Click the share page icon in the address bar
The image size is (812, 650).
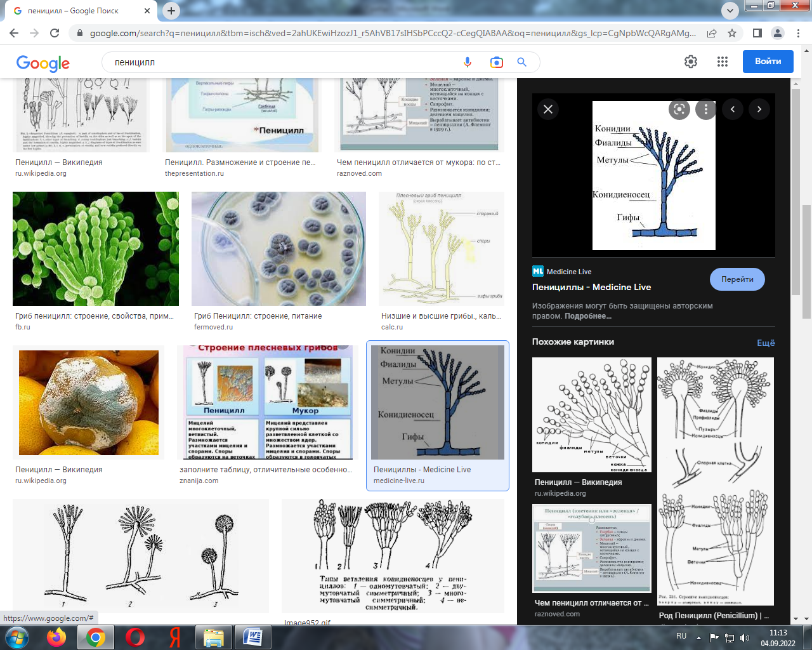(x=712, y=33)
